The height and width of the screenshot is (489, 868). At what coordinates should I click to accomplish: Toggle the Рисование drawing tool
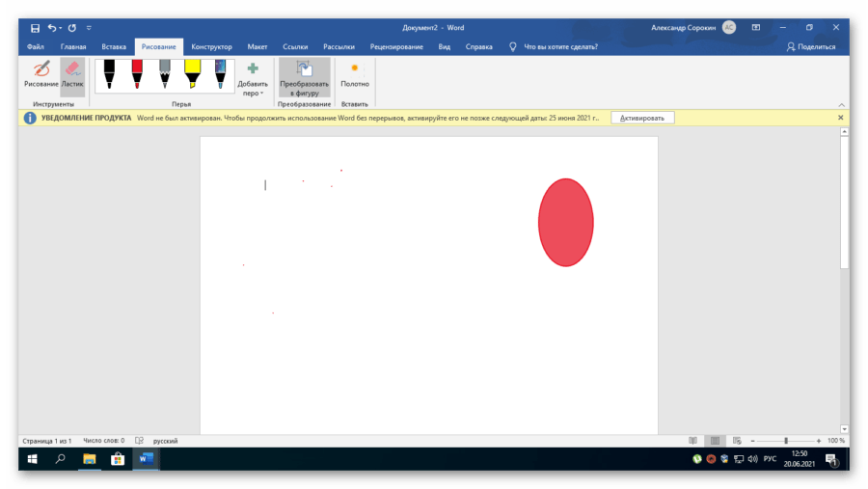click(41, 75)
